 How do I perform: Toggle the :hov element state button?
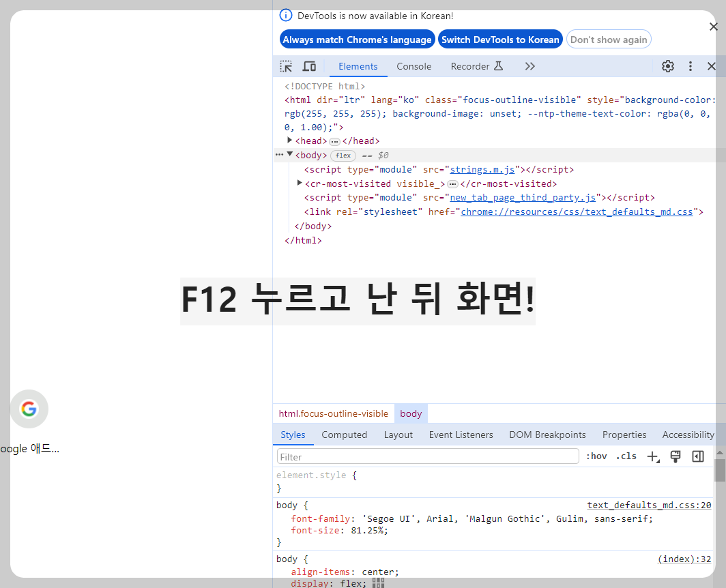coord(596,456)
